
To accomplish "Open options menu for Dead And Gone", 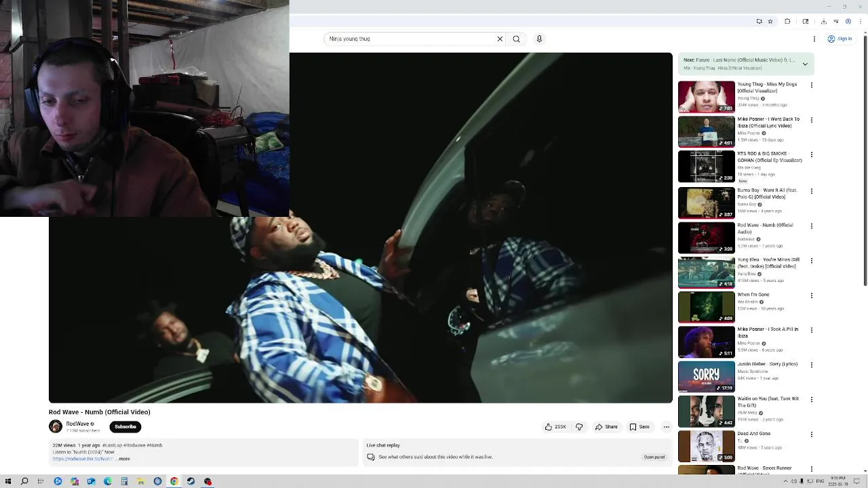I will click(x=812, y=434).
